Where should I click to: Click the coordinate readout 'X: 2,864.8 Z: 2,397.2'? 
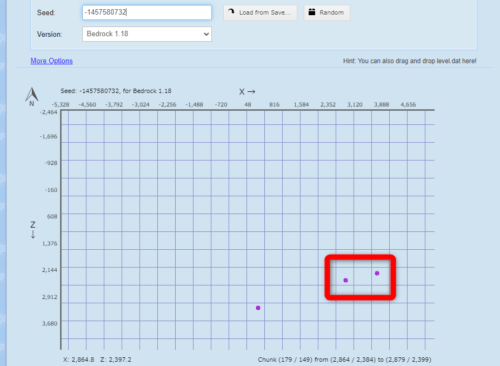click(x=97, y=359)
